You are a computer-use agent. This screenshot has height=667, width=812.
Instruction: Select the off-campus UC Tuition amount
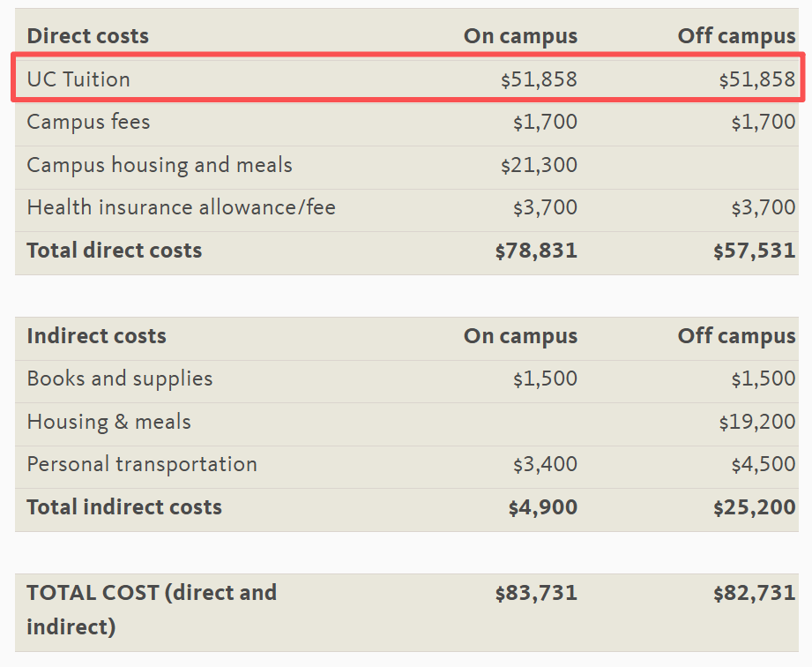(x=756, y=79)
